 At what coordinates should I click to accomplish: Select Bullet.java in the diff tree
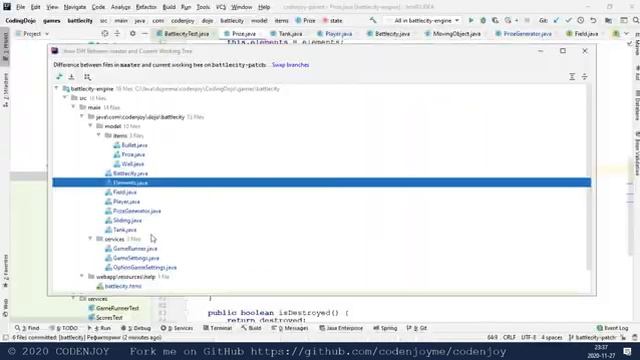click(134, 145)
